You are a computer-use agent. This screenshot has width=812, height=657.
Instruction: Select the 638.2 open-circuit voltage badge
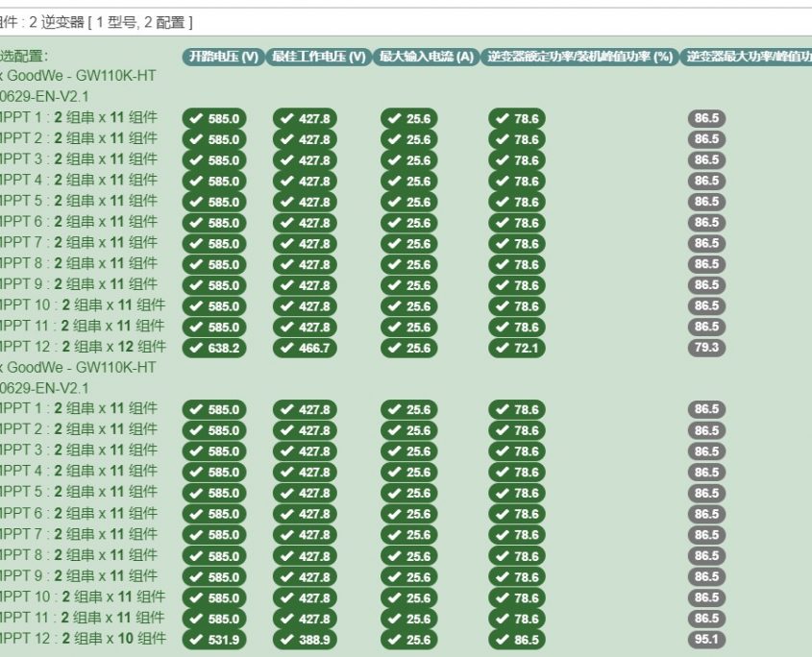214,348
